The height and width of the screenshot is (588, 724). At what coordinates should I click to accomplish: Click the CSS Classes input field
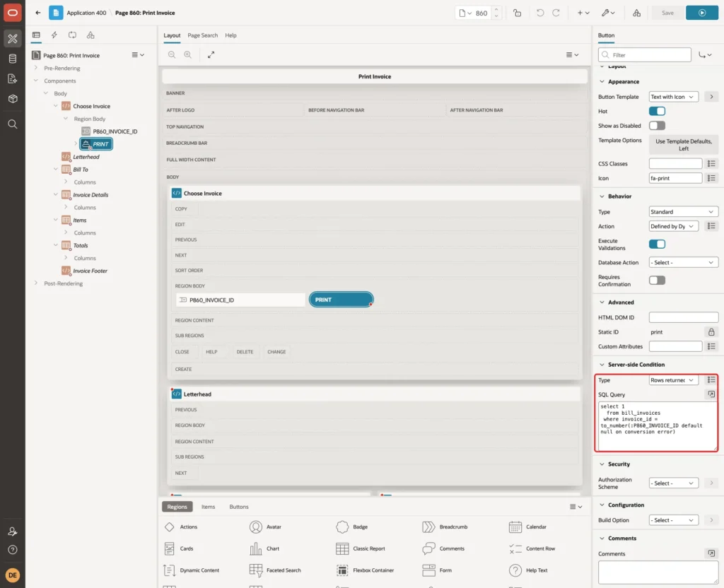(x=675, y=163)
